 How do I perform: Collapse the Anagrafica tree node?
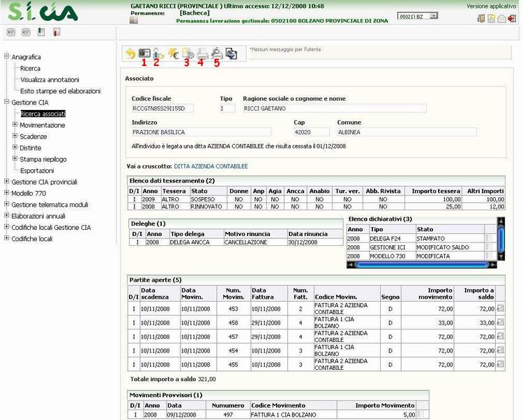point(6,56)
